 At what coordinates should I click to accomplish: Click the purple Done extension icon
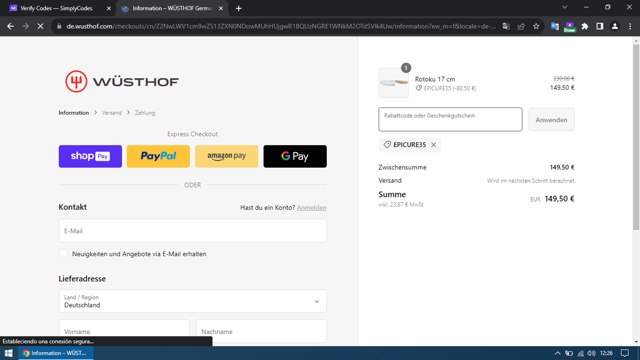[x=569, y=27]
